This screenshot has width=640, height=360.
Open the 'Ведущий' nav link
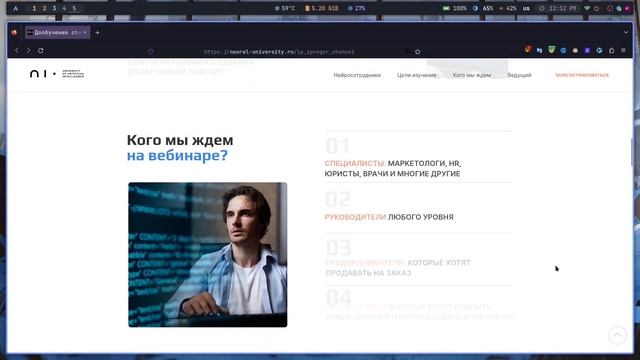pos(519,75)
